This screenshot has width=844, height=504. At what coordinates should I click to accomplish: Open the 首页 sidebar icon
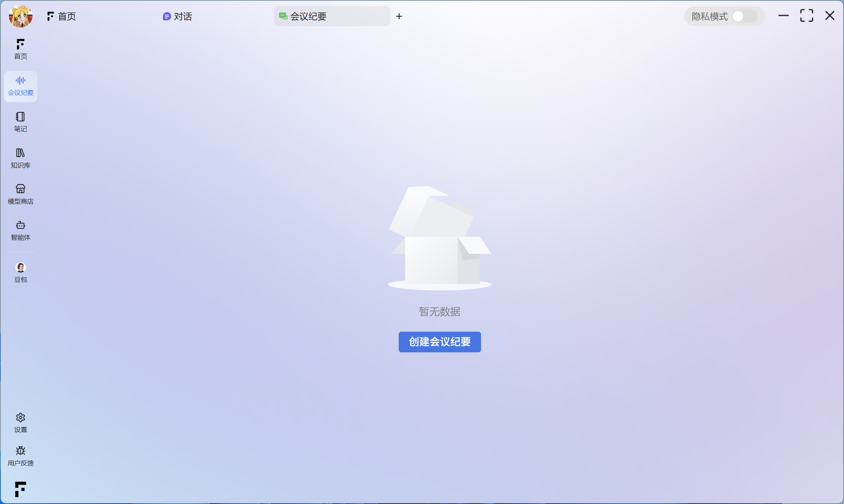pos(20,49)
